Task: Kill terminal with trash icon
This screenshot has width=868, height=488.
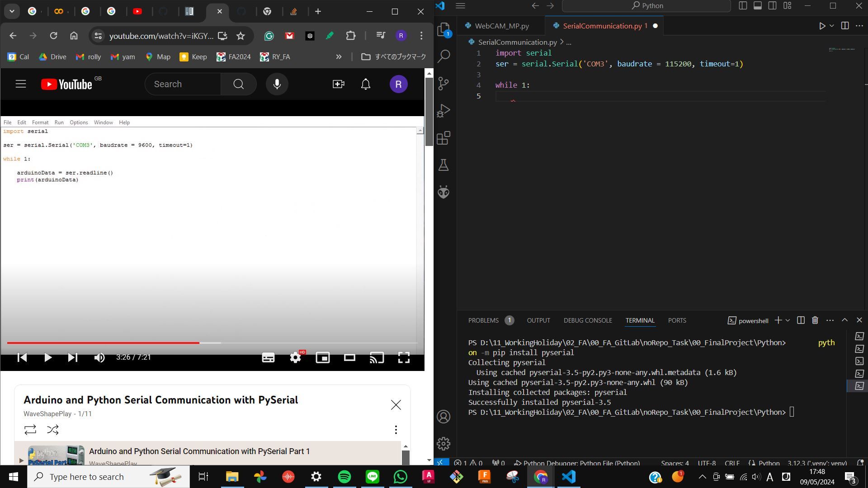Action: 815,320
